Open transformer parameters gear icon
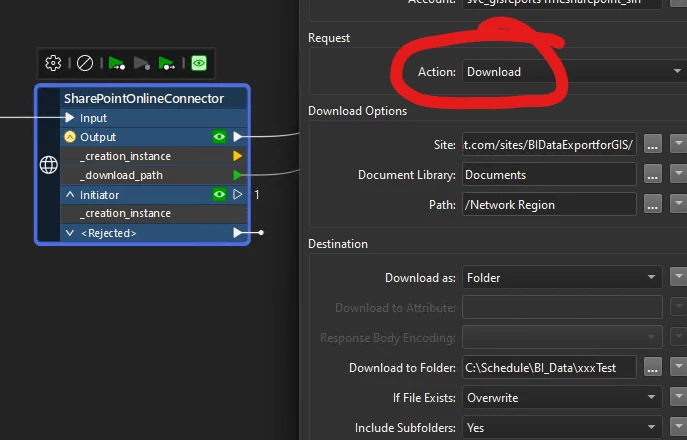687x440 pixels. [x=53, y=64]
